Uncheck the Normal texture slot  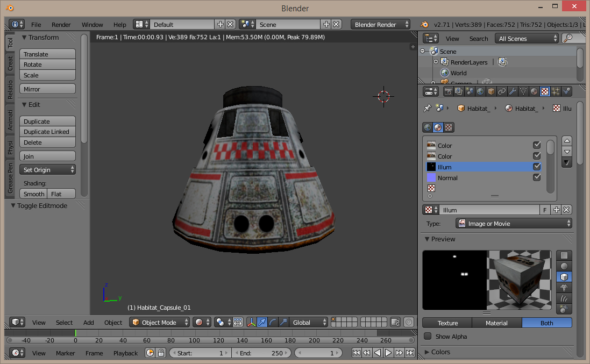click(x=536, y=177)
